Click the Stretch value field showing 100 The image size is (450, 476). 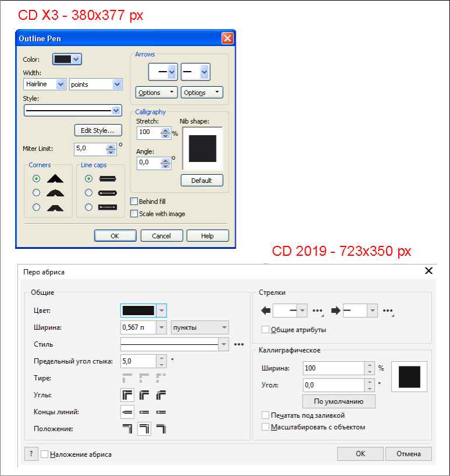coord(149,132)
